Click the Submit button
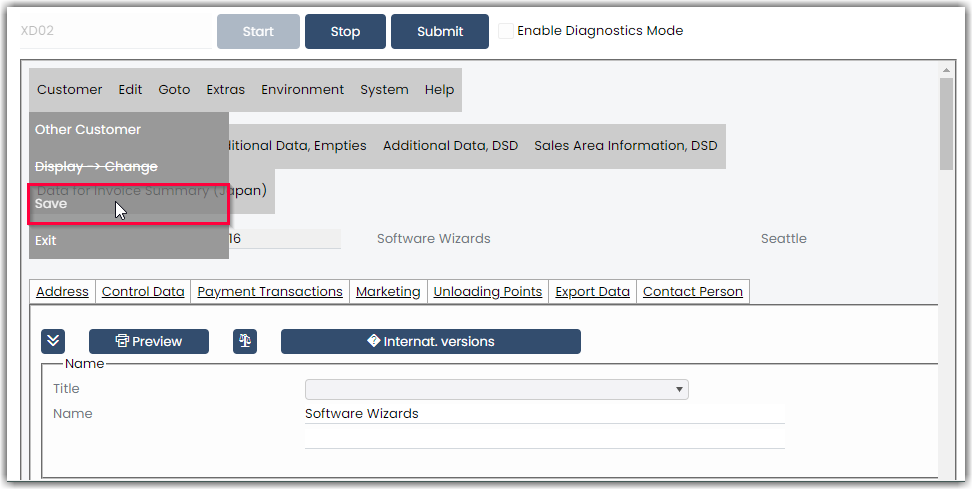 click(440, 32)
